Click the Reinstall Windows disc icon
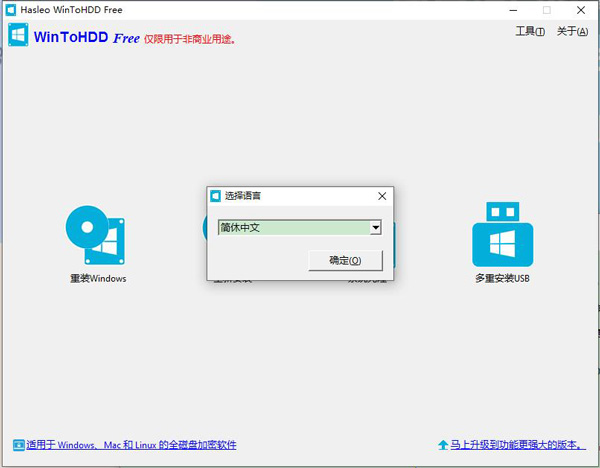The height and width of the screenshot is (468, 600). point(95,235)
